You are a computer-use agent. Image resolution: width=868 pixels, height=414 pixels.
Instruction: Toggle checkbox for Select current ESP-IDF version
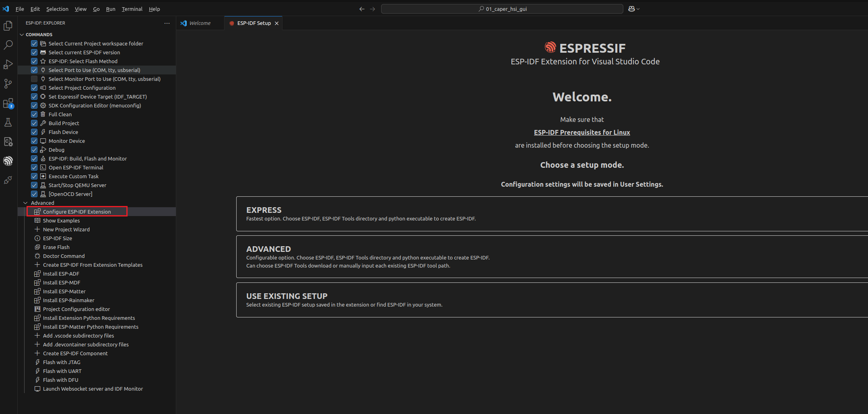34,52
